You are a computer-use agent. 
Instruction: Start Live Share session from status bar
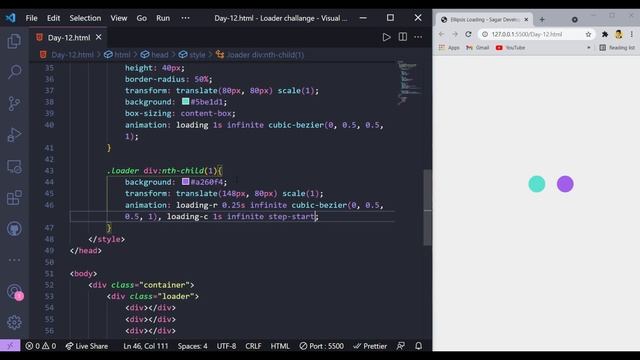click(87, 346)
